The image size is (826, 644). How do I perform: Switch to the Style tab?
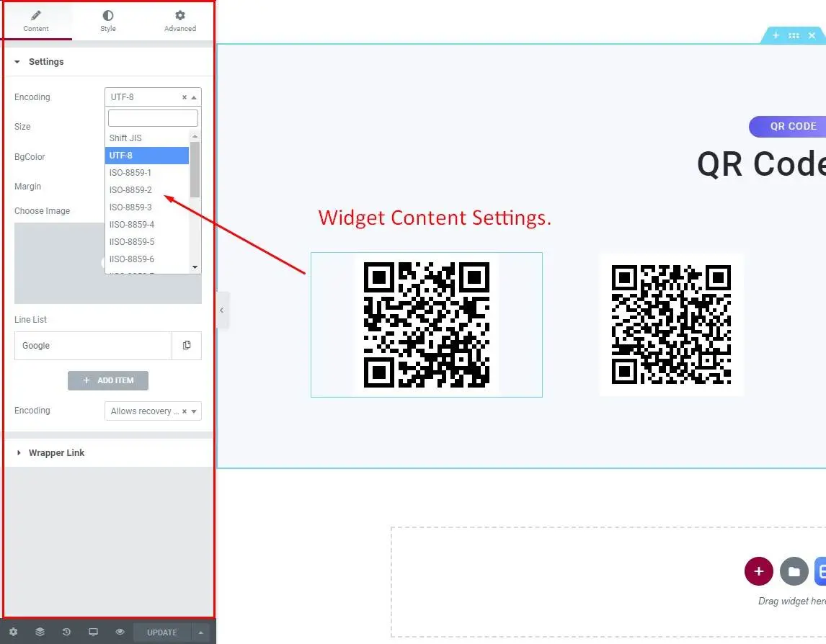click(x=108, y=21)
